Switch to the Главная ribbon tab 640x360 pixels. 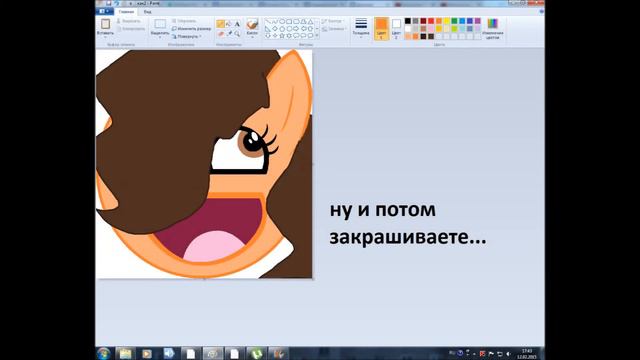(x=126, y=11)
